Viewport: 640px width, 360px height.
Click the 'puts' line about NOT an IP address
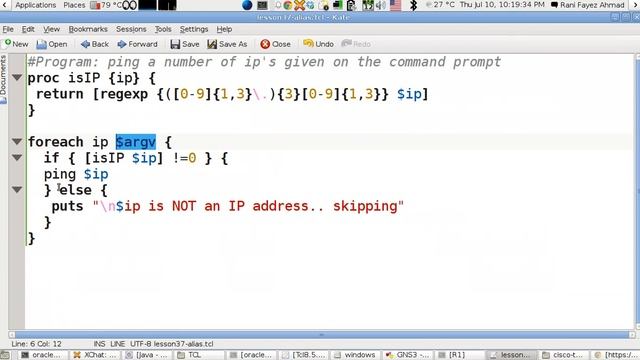tap(228, 206)
